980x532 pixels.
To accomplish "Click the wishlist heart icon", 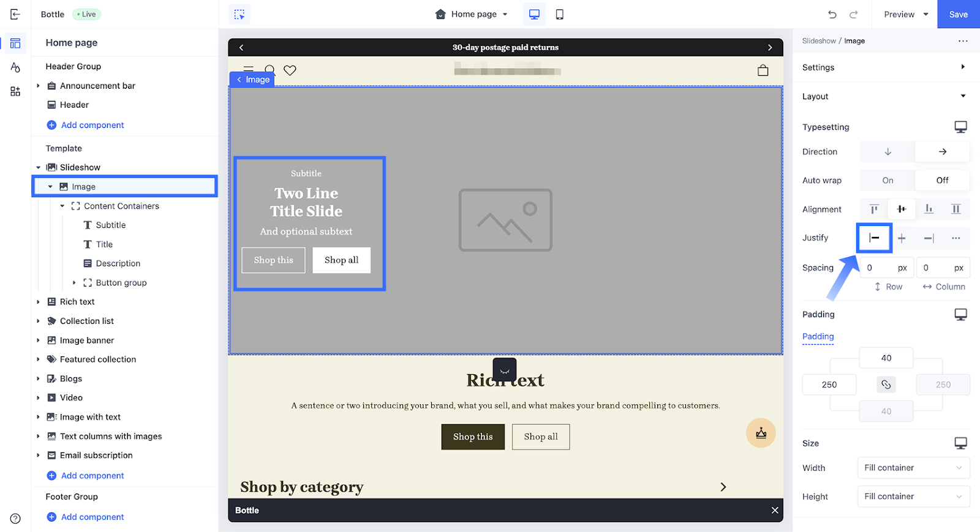I will [290, 70].
